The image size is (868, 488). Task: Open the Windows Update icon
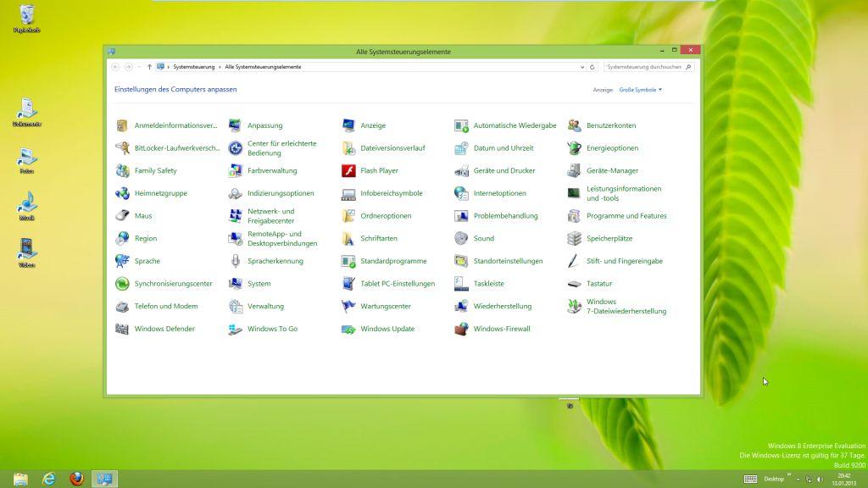(x=348, y=330)
